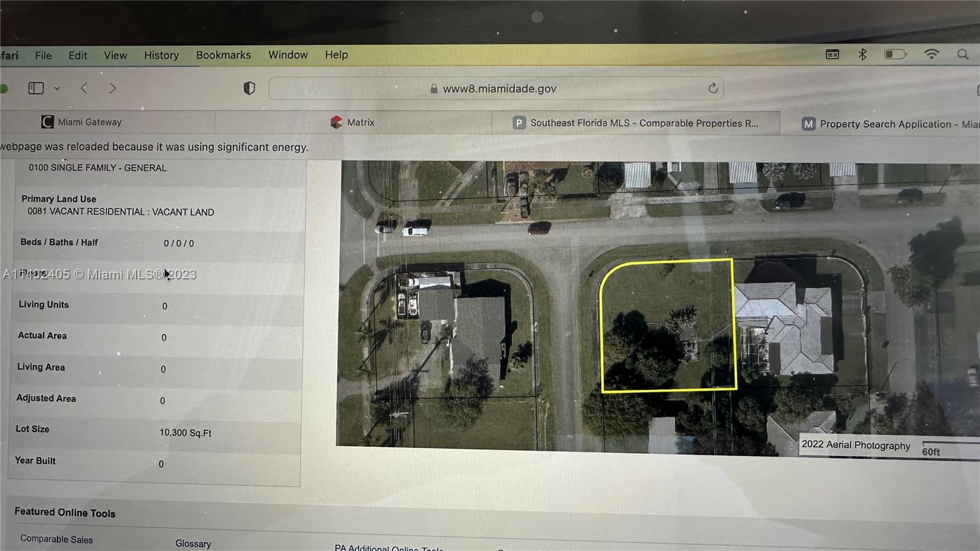Reload the page with refresh icon
The height and width of the screenshot is (551, 980).
coord(713,88)
